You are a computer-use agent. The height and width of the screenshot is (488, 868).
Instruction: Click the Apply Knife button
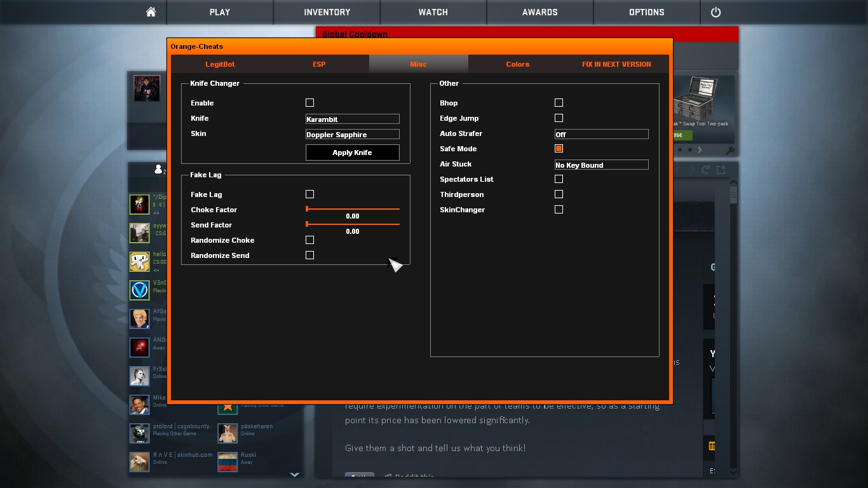353,152
